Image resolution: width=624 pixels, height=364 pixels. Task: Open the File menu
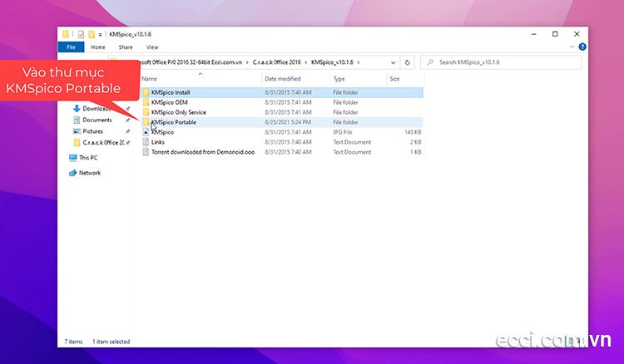(72, 47)
